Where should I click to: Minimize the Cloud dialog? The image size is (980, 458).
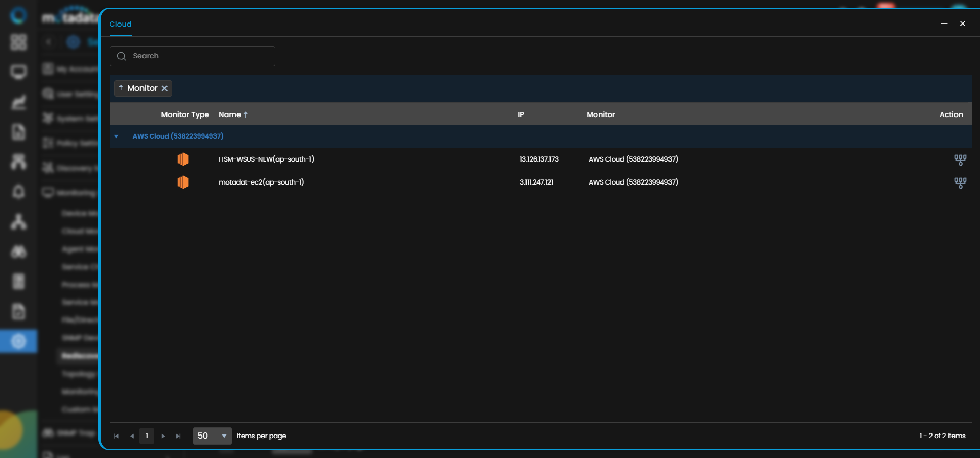pyautogui.click(x=944, y=24)
